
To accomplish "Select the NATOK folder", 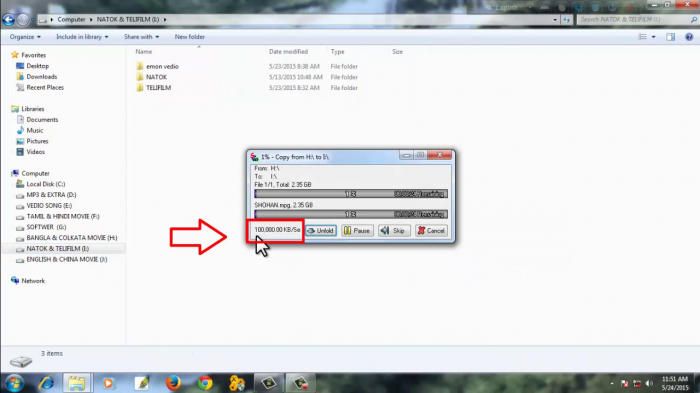I will (156, 77).
